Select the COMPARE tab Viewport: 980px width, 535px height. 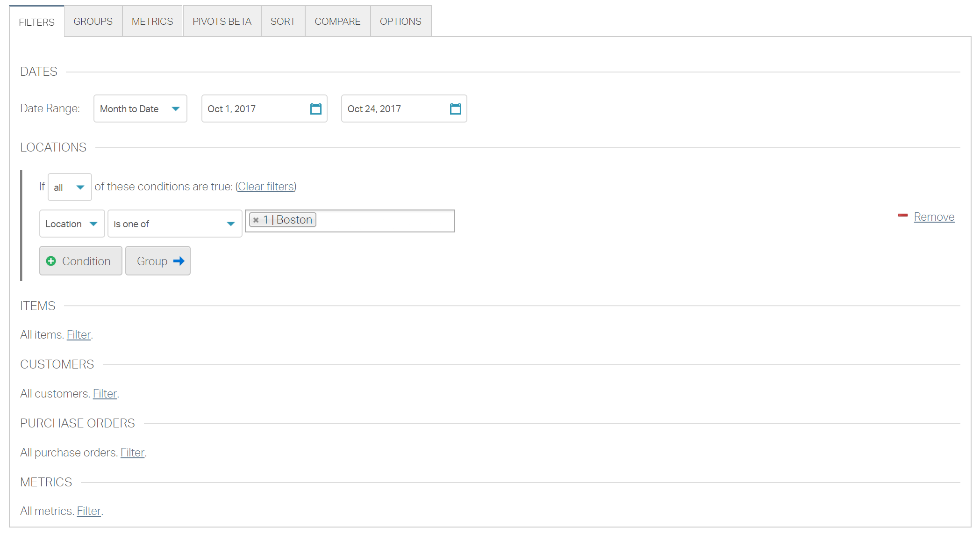coord(337,21)
